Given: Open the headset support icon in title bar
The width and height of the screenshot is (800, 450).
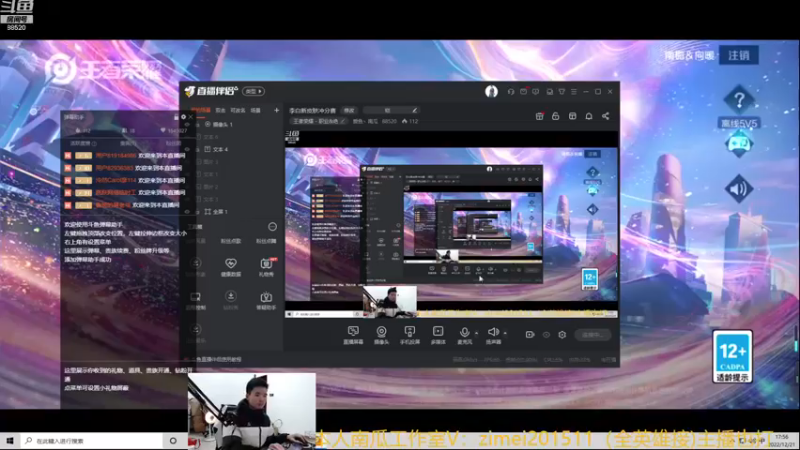Looking at the screenshot, I should point(511,92).
